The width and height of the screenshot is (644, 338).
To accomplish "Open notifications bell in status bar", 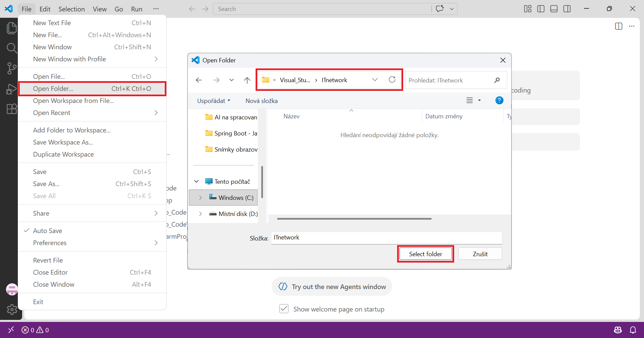I will 633,330.
